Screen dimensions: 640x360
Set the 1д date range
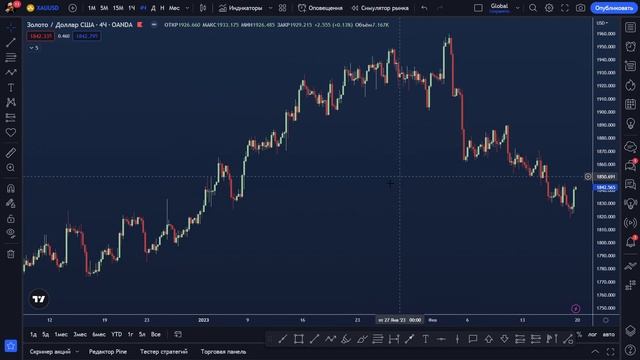click(x=33, y=334)
